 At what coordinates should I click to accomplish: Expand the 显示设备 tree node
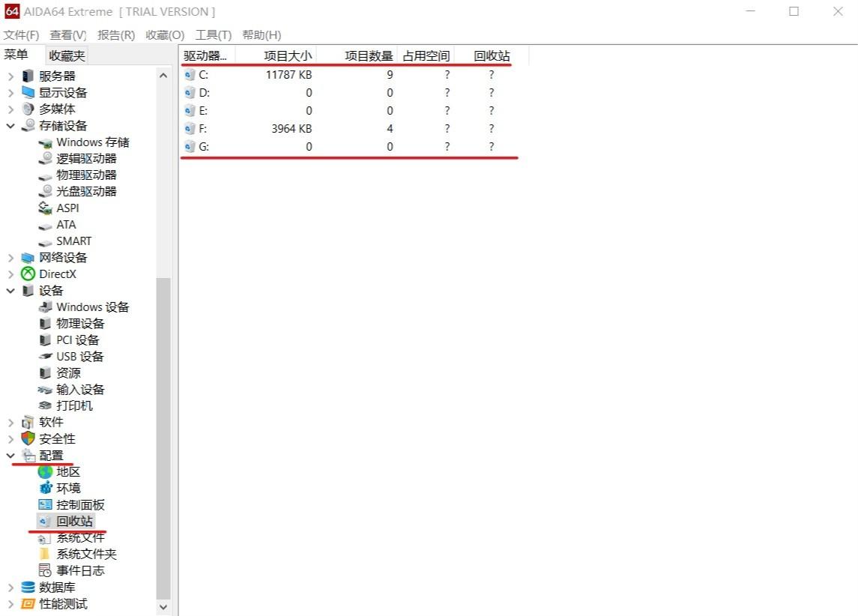tap(10, 93)
